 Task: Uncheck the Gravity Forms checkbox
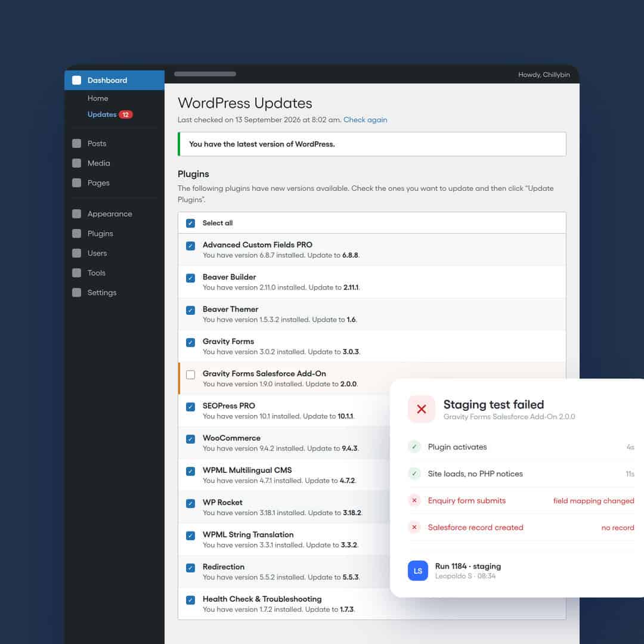tap(190, 342)
